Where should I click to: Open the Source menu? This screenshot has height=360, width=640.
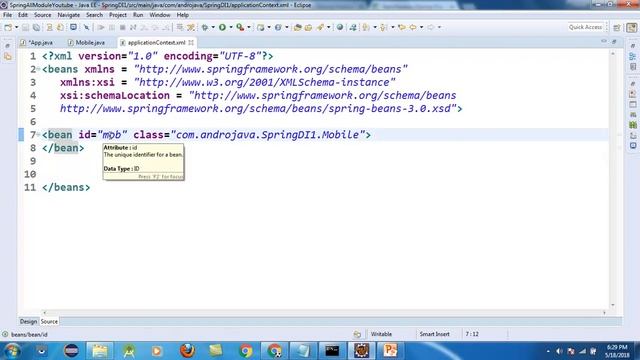tap(42, 15)
